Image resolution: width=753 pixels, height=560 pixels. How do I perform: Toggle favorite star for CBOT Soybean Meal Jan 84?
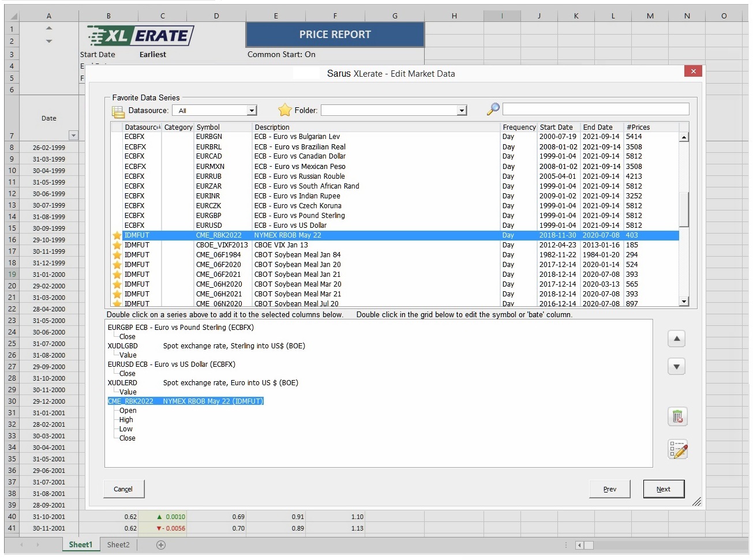[x=117, y=255]
